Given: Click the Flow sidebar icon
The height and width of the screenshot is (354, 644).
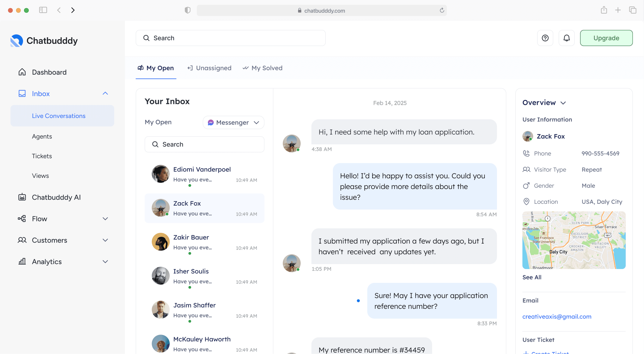Looking at the screenshot, I should pos(22,219).
